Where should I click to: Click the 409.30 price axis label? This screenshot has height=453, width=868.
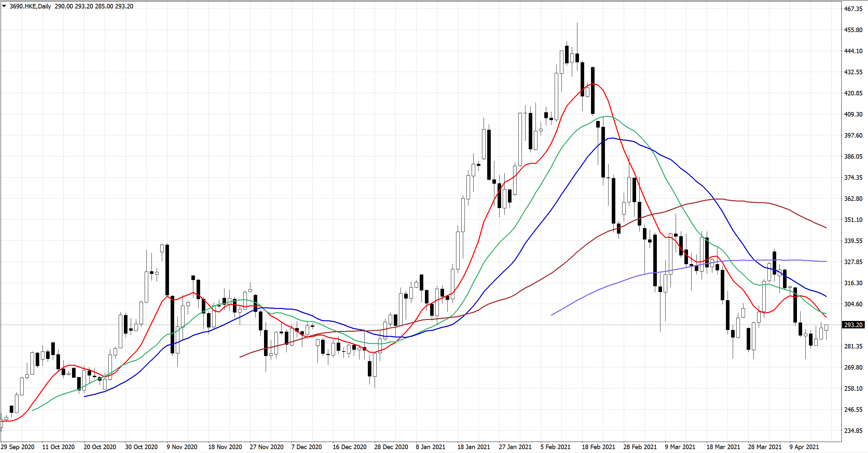pos(853,114)
